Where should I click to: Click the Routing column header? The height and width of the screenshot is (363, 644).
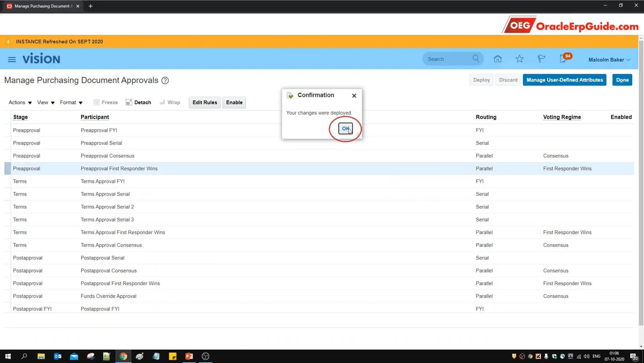(486, 117)
